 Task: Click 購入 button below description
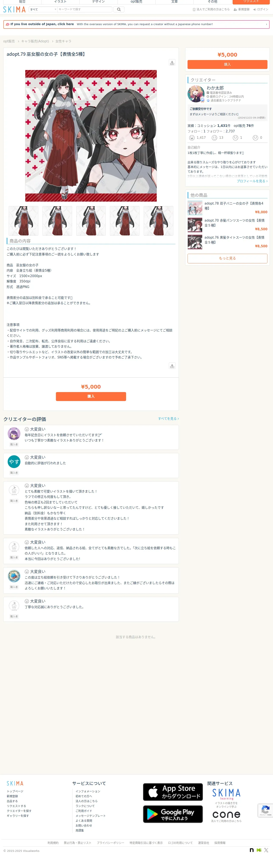(91, 396)
